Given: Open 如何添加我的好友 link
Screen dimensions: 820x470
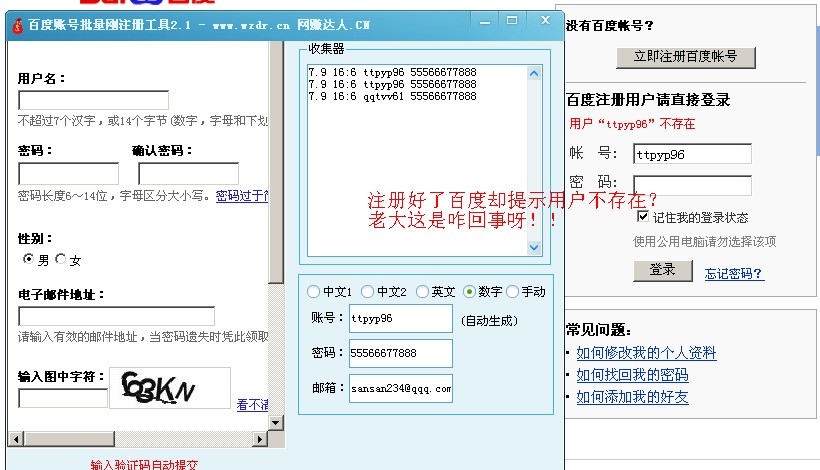Looking at the screenshot, I should 632,397.
